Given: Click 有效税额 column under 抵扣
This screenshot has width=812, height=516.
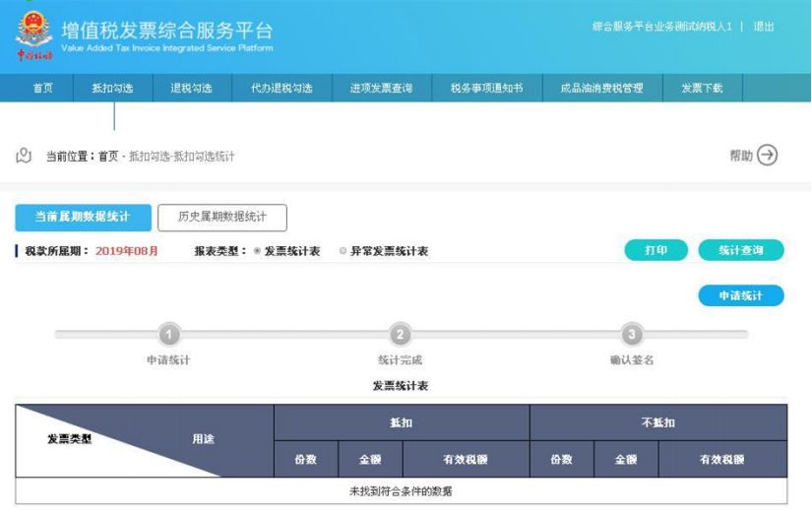Looking at the screenshot, I should coord(466,460).
